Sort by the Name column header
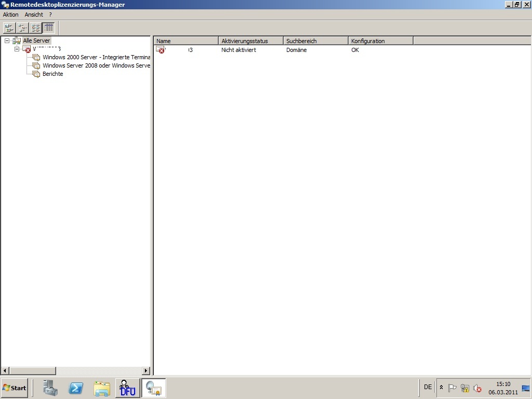Viewport: 532px width, 399px height. (185, 41)
